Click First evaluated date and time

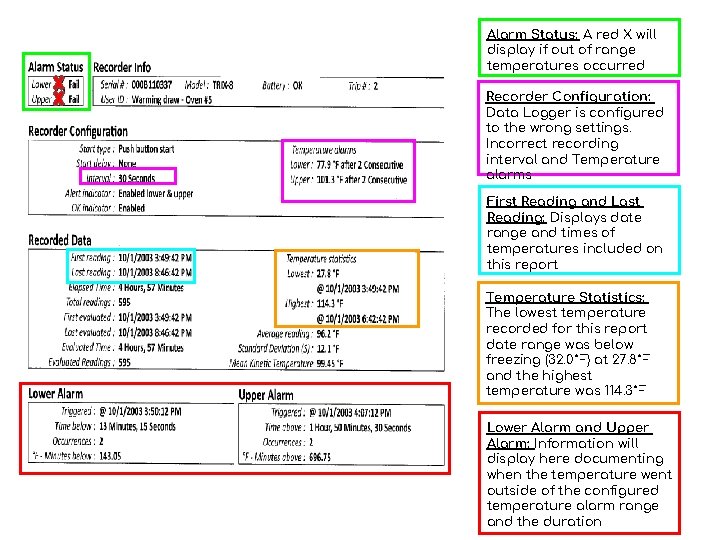pyautogui.click(x=155, y=317)
